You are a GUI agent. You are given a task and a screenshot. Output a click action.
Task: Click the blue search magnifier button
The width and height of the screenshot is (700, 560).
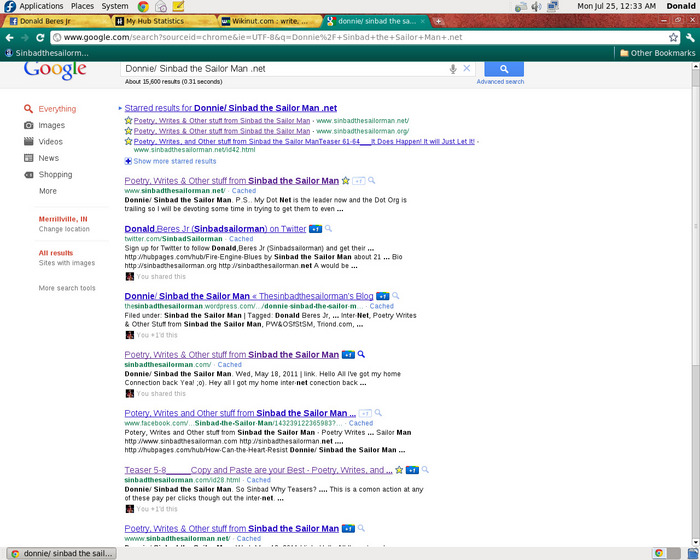(x=504, y=69)
